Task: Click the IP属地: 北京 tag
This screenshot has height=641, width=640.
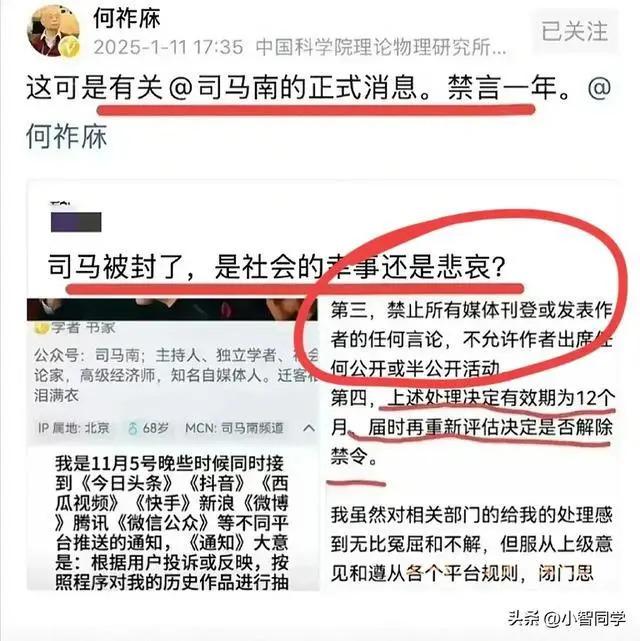Action: point(74,428)
